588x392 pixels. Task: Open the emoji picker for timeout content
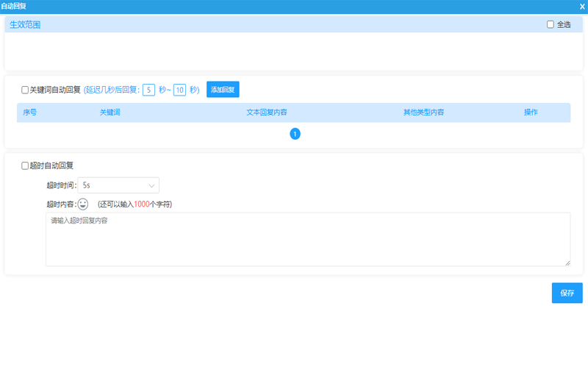point(83,204)
